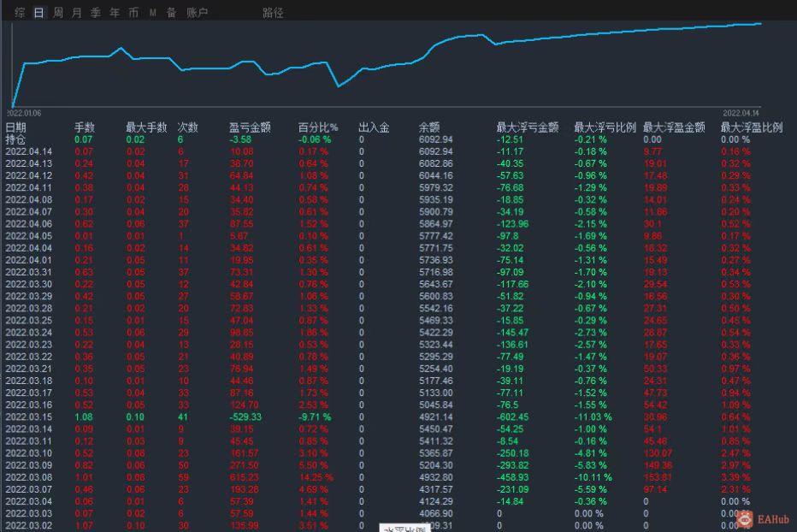Open the 季 quarterly tab
This screenshot has height=532, width=797.
(x=96, y=13)
